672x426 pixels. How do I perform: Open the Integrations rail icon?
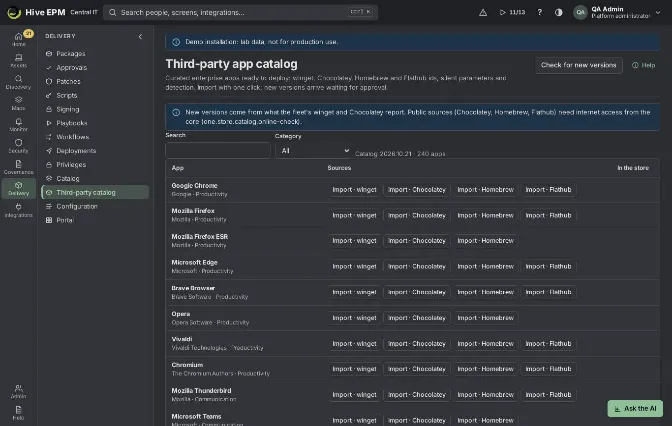18,210
